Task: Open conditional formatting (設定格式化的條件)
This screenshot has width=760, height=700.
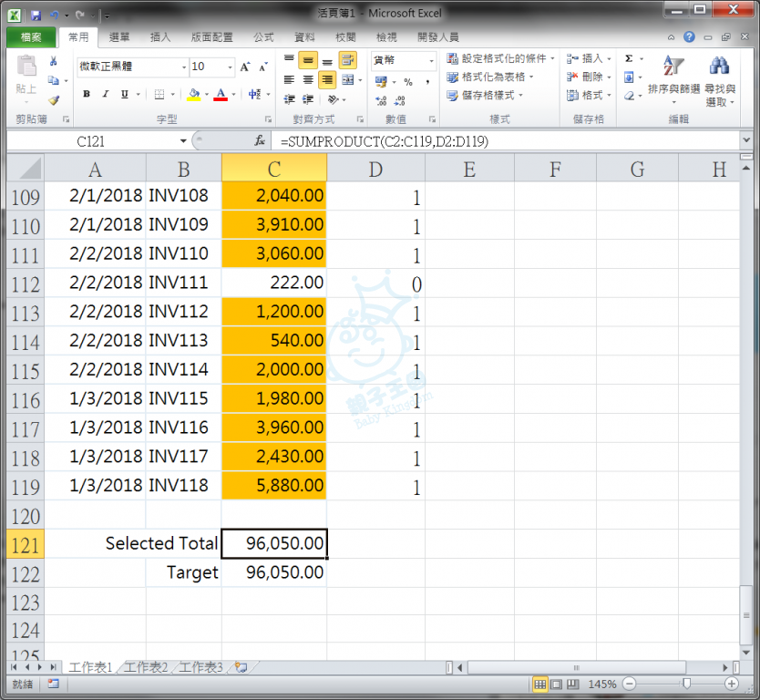Action: pos(498,58)
